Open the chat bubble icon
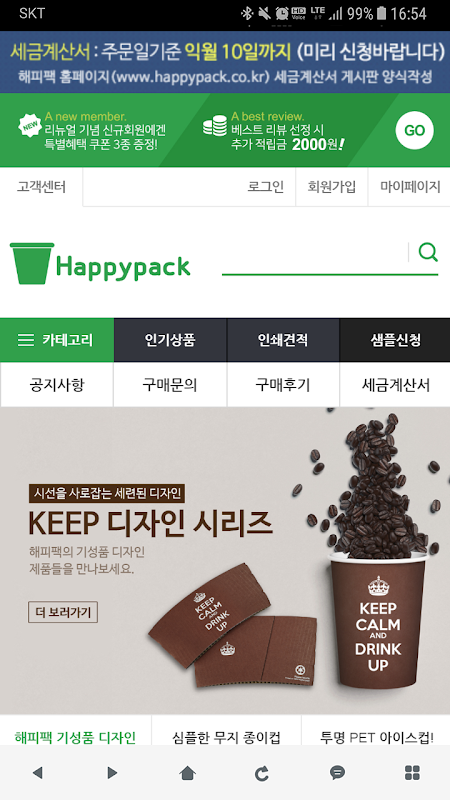 coord(337,773)
